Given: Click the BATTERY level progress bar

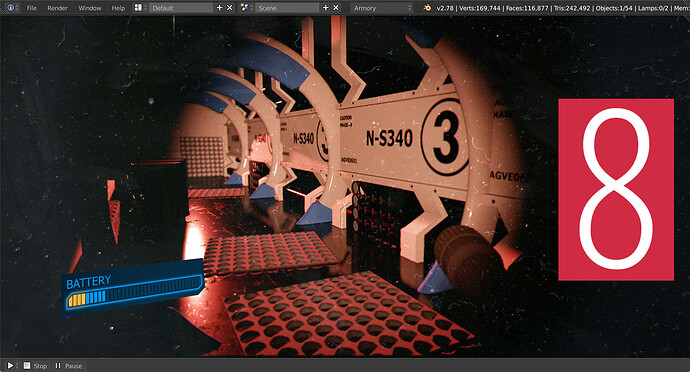Looking at the screenshot, I should 134,292.
